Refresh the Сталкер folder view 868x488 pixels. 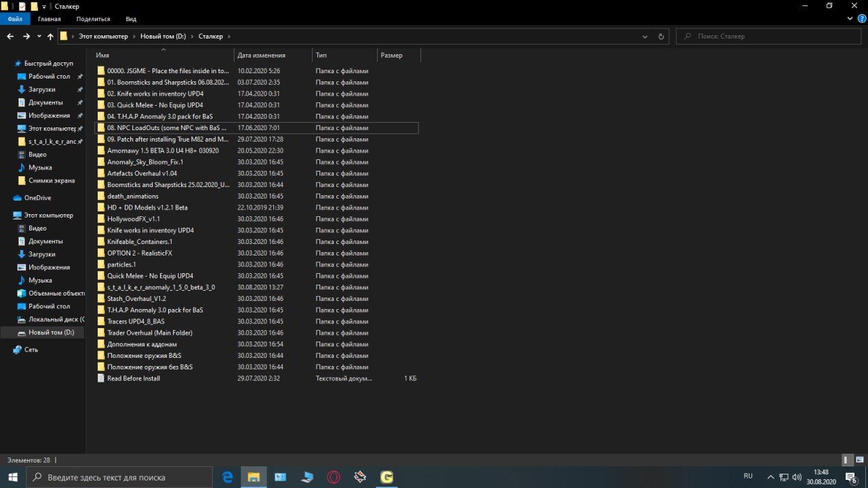(661, 37)
